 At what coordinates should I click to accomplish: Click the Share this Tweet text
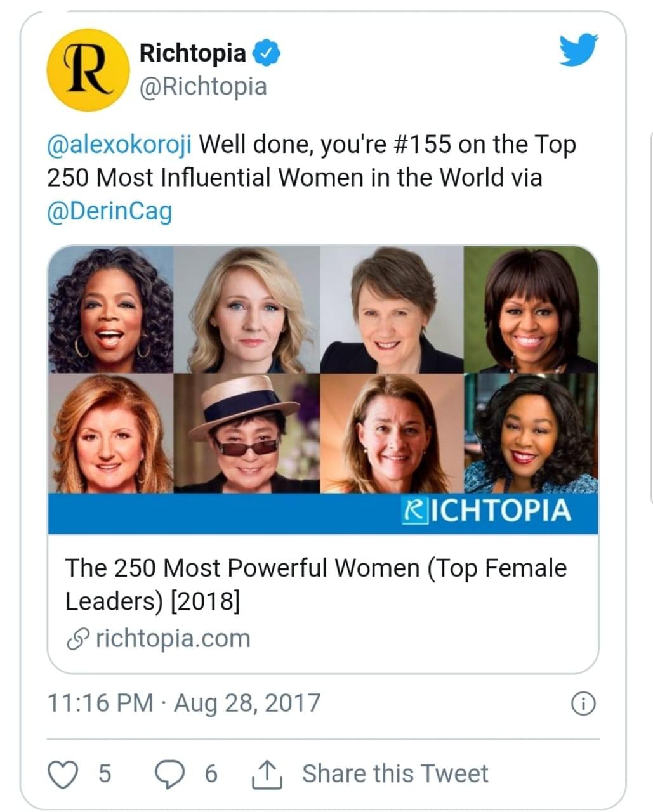tap(395, 775)
